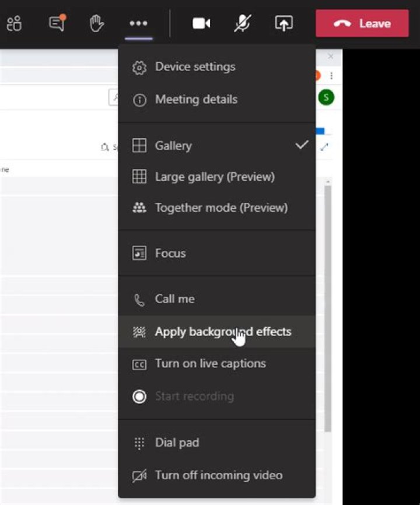The width and height of the screenshot is (420, 505).
Task: Click the expand arrows icon in shared window
Action: 324,147
